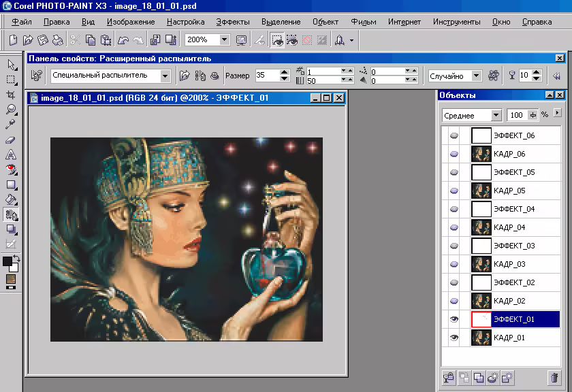Click the Paste clipboard icon
This screenshot has height=392, width=572.
tap(106, 39)
